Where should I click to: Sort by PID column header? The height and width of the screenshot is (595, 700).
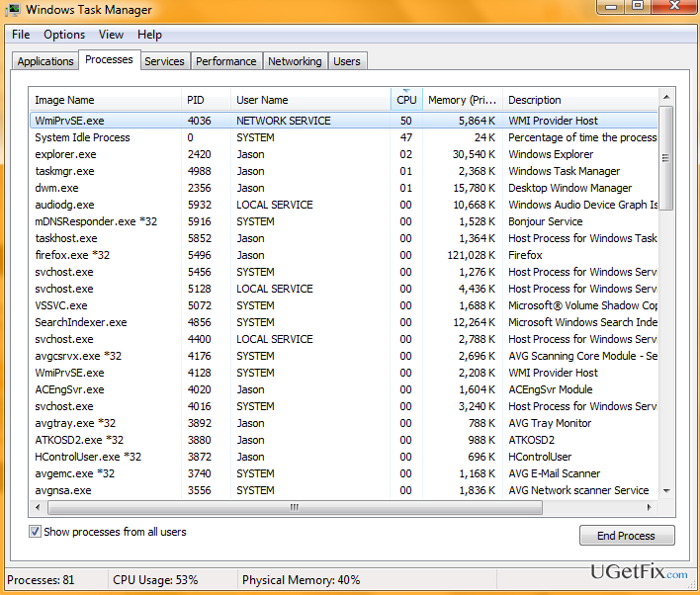point(207,100)
